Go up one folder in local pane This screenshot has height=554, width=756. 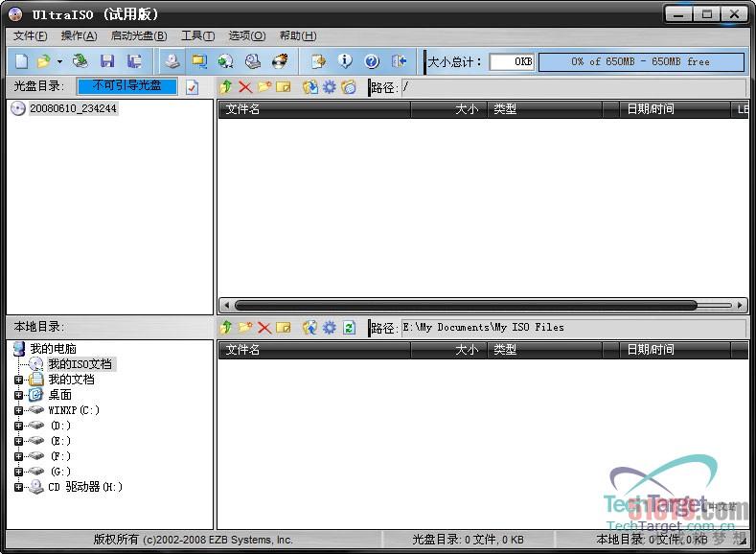pos(225,328)
